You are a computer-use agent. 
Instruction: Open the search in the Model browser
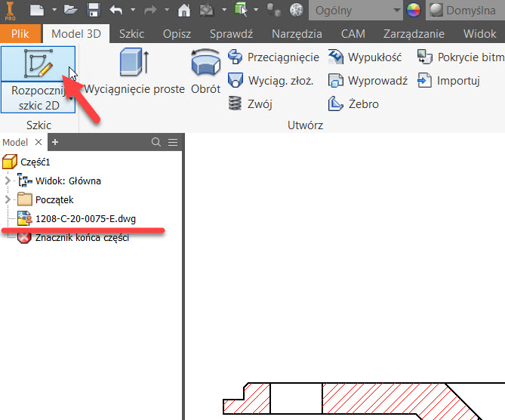pos(156,142)
